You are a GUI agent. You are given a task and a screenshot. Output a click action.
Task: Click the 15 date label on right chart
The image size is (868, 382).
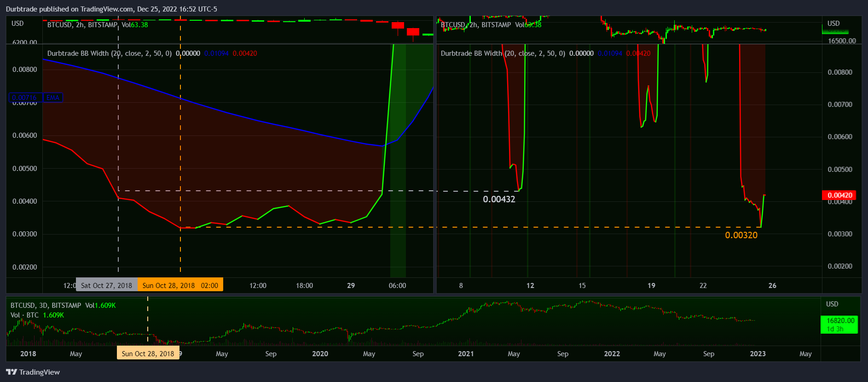pyautogui.click(x=582, y=285)
